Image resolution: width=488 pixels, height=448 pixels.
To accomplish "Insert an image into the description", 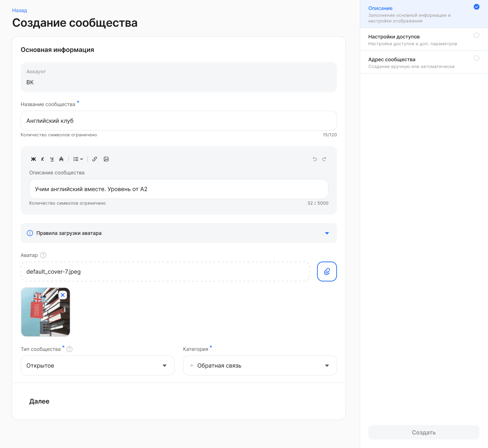I will click(x=106, y=159).
